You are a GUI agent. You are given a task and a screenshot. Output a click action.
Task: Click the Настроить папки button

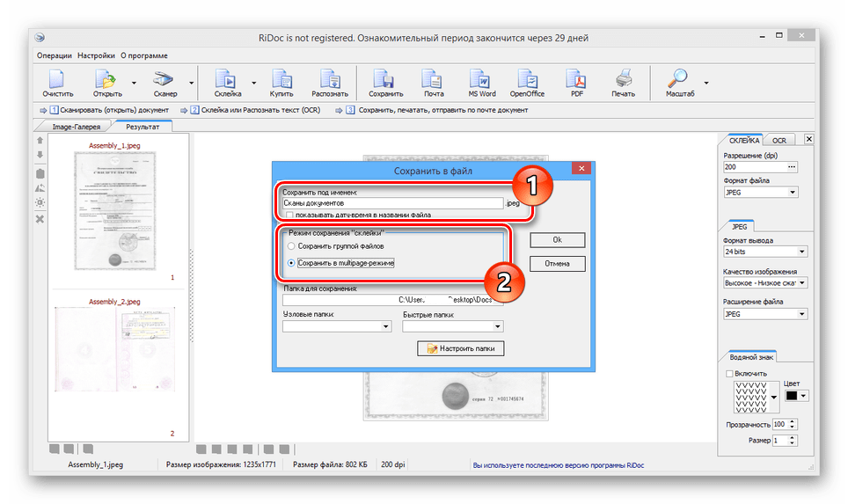click(x=460, y=349)
